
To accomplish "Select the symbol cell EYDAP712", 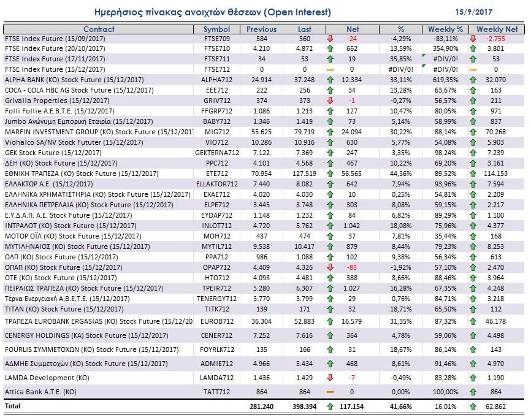I will 216,215.
